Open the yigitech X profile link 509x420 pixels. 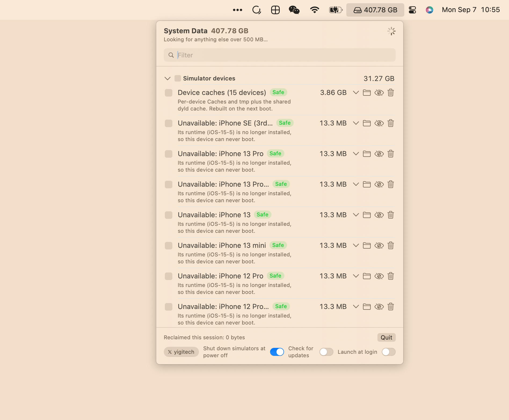181,352
